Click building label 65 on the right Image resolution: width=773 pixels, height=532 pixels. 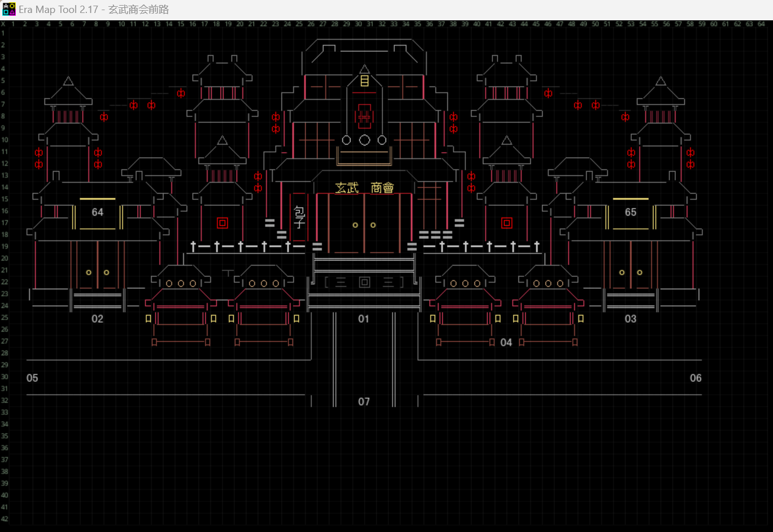point(631,213)
